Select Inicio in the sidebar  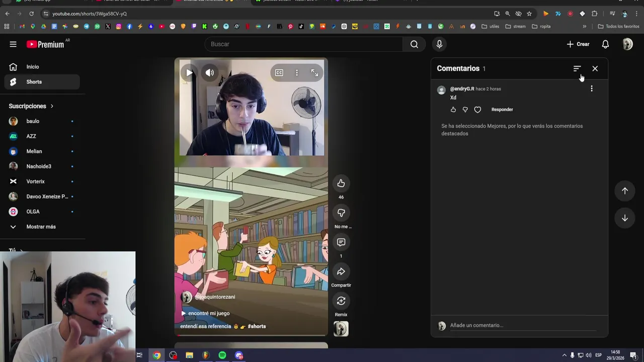click(42, 67)
